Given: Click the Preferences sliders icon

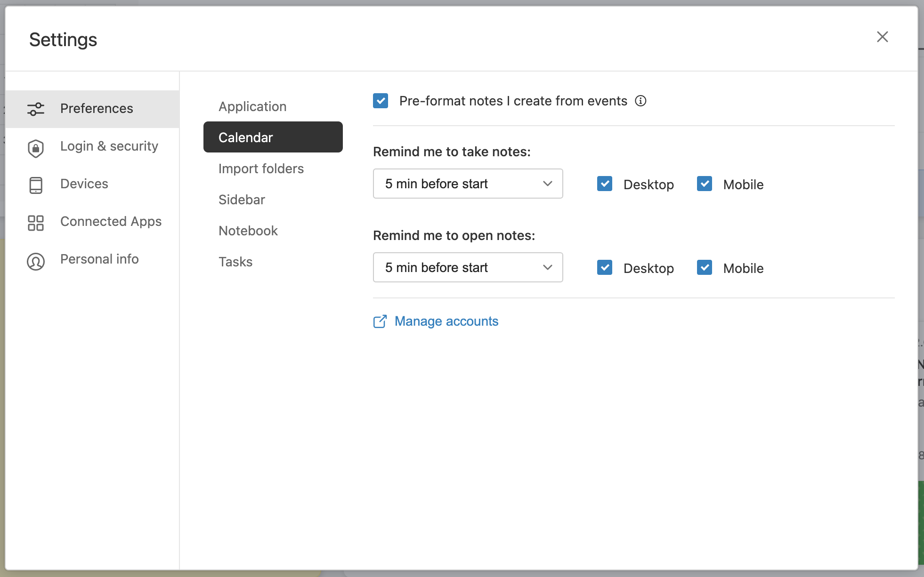Looking at the screenshot, I should click(x=36, y=109).
